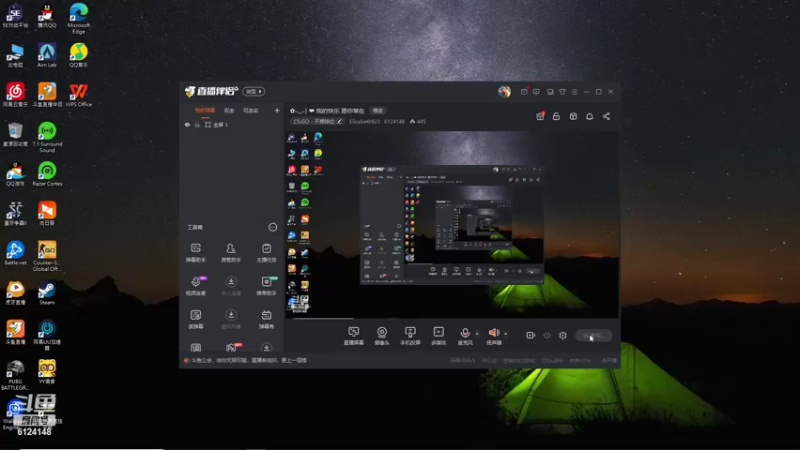This screenshot has height=450, width=800.
Task: Collapse the toolbox (工具箱) panel
Action: coord(273,227)
